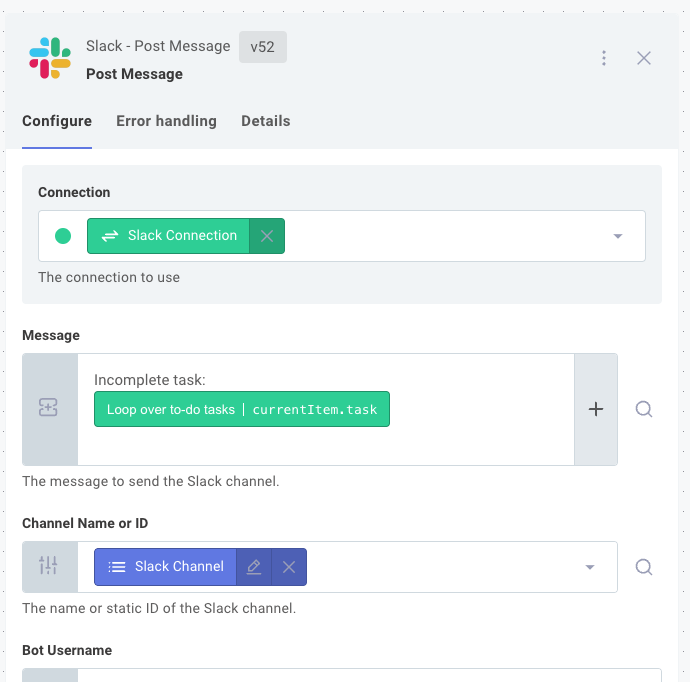The image size is (690, 682).
Task: Click the 'Channel Name or ID' label
Action: (x=85, y=523)
